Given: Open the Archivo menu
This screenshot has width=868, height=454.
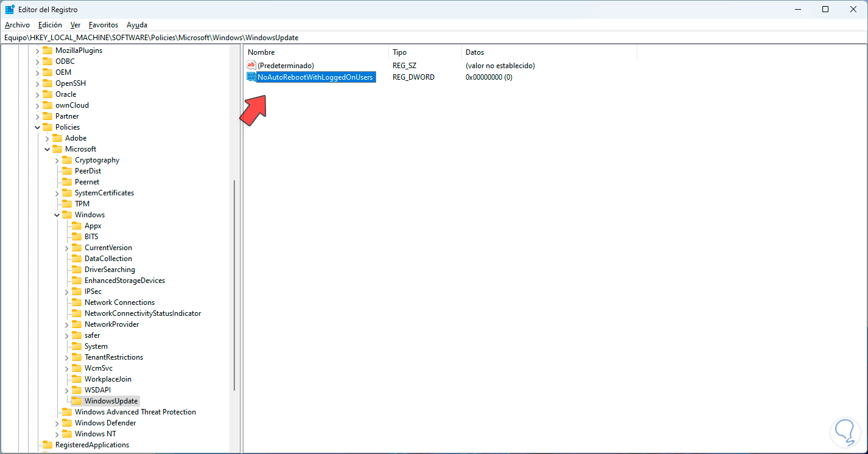Looking at the screenshot, I should tap(17, 25).
